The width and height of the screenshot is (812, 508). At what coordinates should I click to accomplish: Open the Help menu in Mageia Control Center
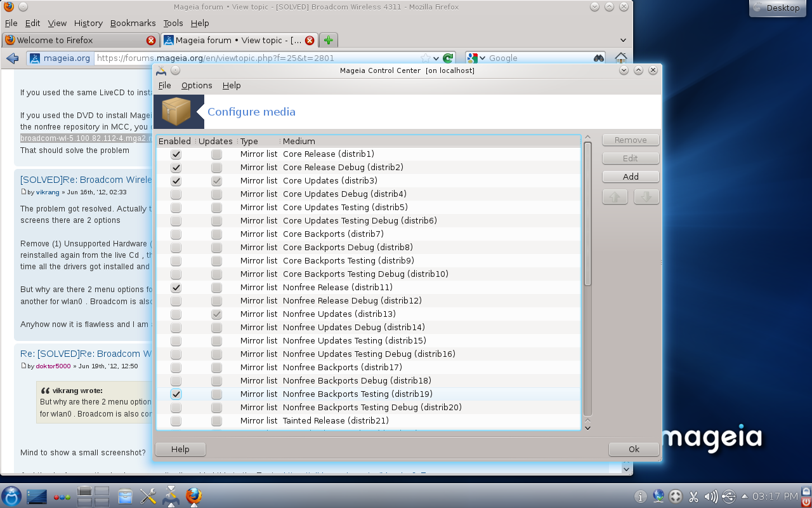232,86
